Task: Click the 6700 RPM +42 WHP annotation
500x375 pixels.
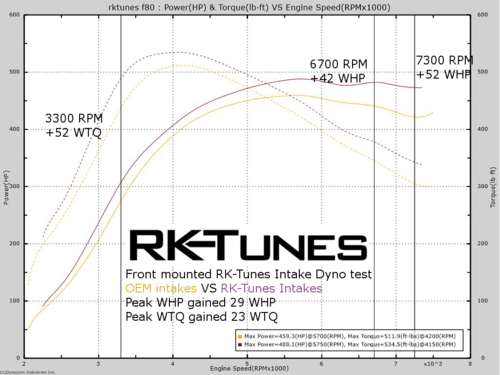Action: tap(338, 71)
